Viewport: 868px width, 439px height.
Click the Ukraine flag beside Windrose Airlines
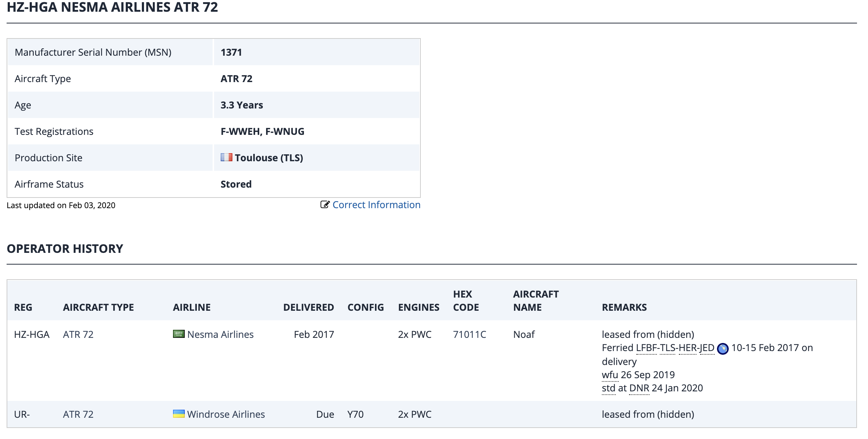tap(179, 414)
